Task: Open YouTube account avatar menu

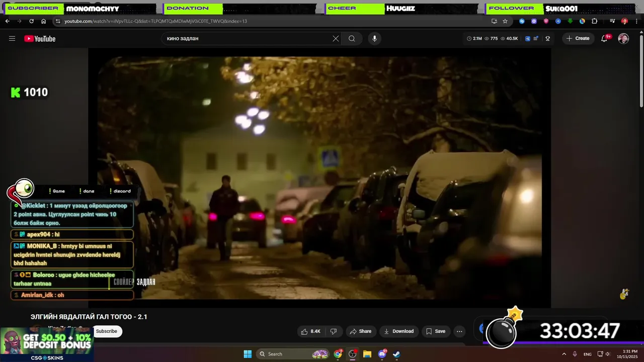Action: coord(623,38)
